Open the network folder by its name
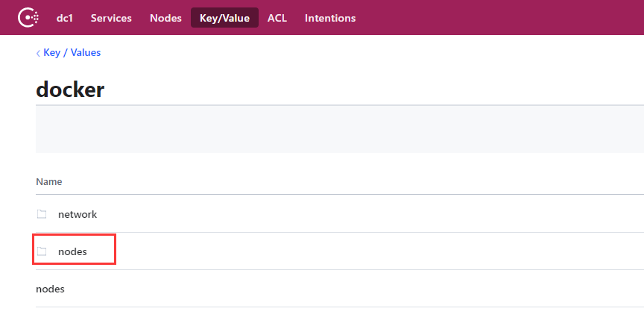644x326 pixels. pyautogui.click(x=78, y=214)
